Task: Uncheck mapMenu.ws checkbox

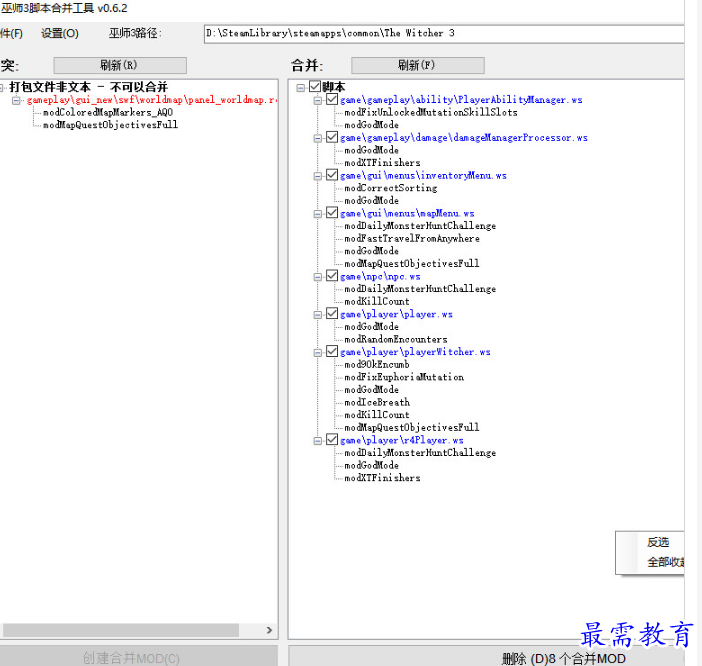Action: [x=332, y=213]
